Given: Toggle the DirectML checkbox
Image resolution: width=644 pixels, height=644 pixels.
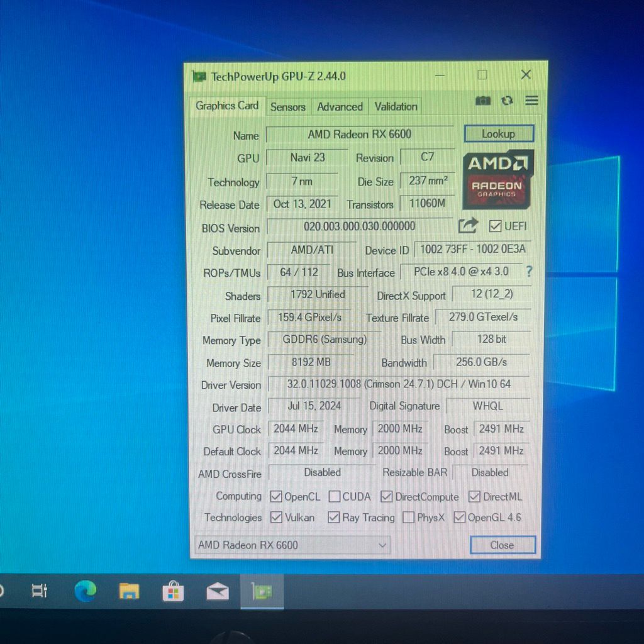Looking at the screenshot, I should pyautogui.click(x=474, y=497).
